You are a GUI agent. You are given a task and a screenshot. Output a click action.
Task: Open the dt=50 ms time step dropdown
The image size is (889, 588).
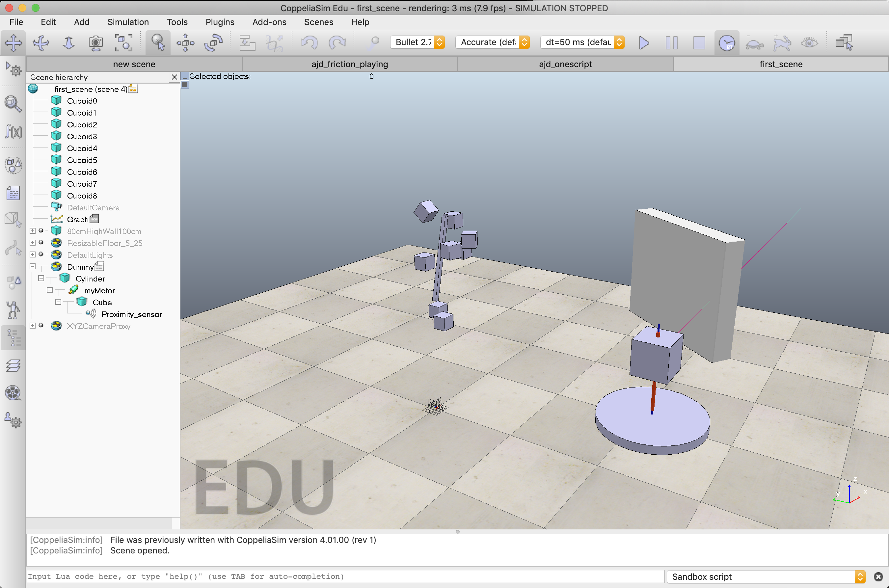click(582, 42)
